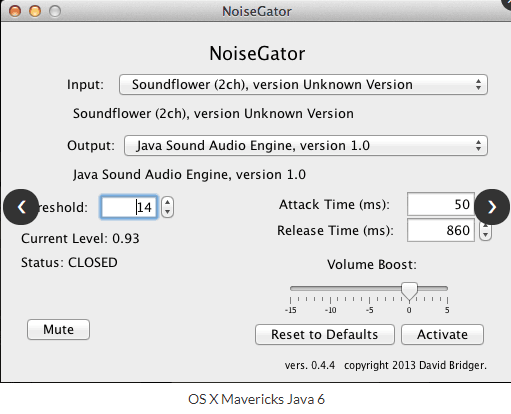The width and height of the screenshot is (511, 414).
Task: Click the Input dropdown arrows
Action: (478, 85)
